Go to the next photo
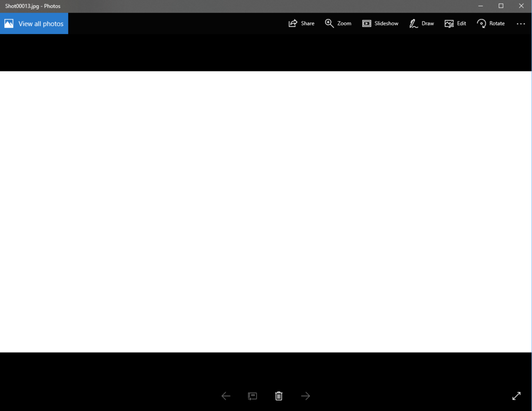This screenshot has height=411, width=532. pyautogui.click(x=305, y=396)
